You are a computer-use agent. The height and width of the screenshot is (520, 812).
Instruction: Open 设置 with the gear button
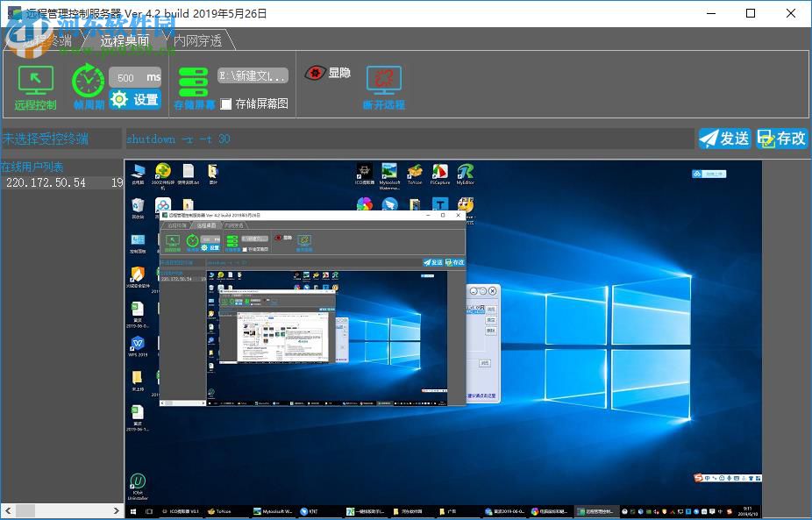click(135, 99)
